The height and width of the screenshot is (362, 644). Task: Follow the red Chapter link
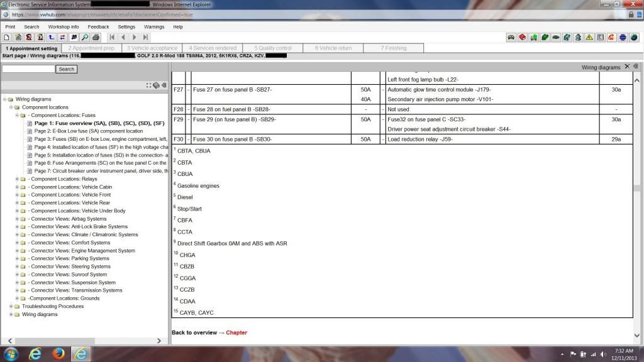236,333
